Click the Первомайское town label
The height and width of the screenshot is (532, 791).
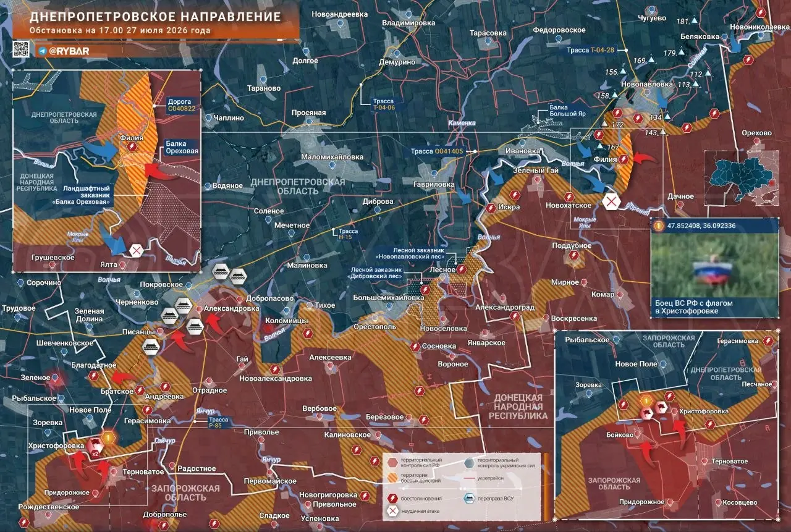270,480
